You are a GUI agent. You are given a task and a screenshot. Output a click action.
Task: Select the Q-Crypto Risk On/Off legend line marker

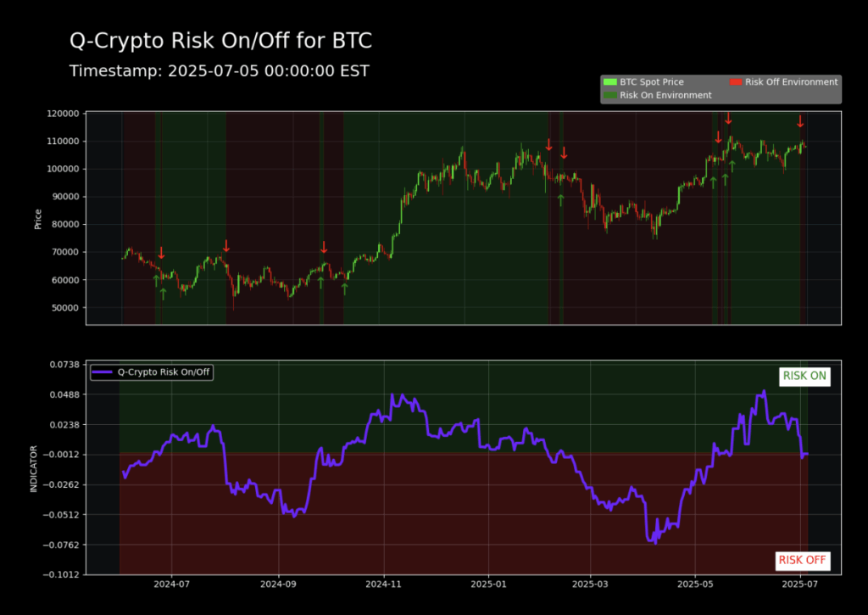[x=102, y=372]
